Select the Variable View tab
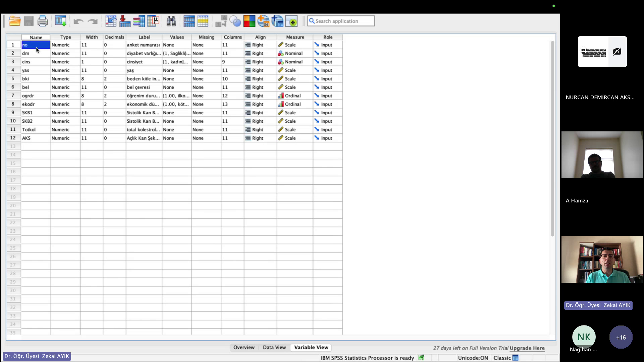This screenshot has width=644, height=362. (311, 347)
